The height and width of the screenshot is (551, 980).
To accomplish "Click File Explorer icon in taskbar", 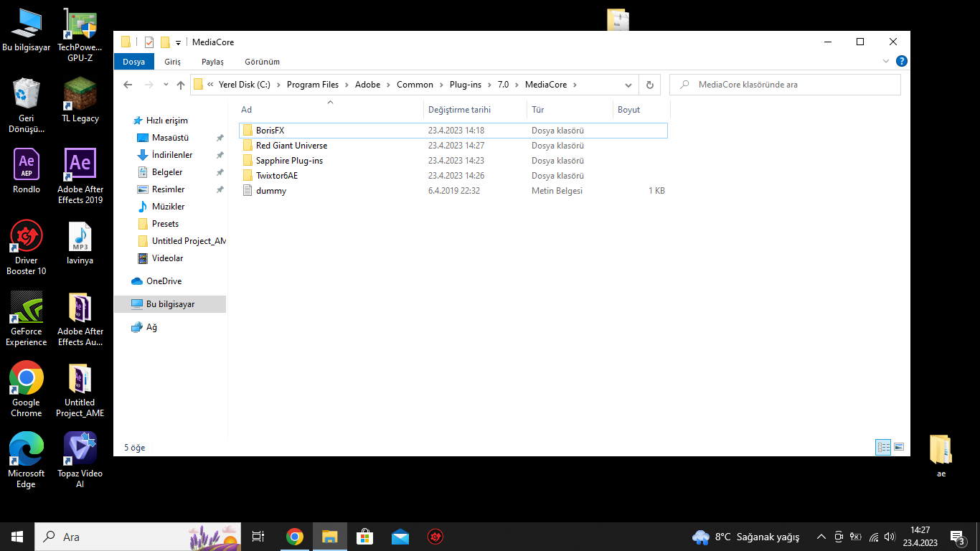I will pos(330,537).
